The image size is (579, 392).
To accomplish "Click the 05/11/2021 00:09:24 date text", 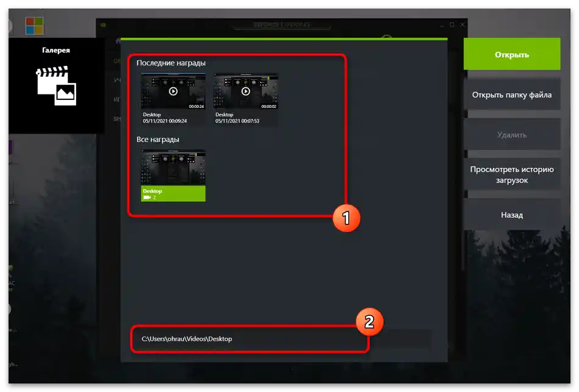I will 165,121.
